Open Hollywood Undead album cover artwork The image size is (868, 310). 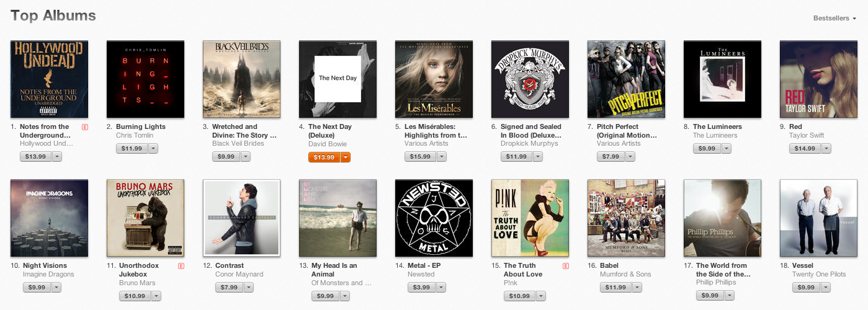point(50,79)
